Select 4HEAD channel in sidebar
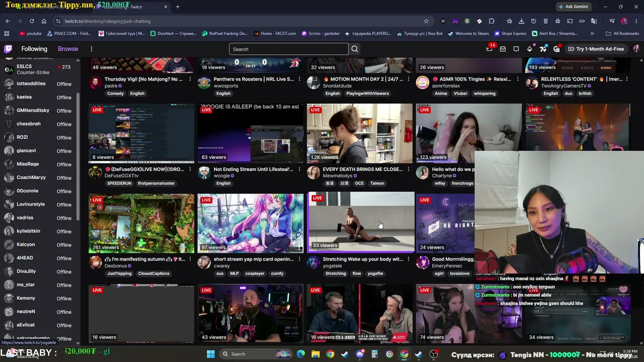 click(x=40, y=258)
